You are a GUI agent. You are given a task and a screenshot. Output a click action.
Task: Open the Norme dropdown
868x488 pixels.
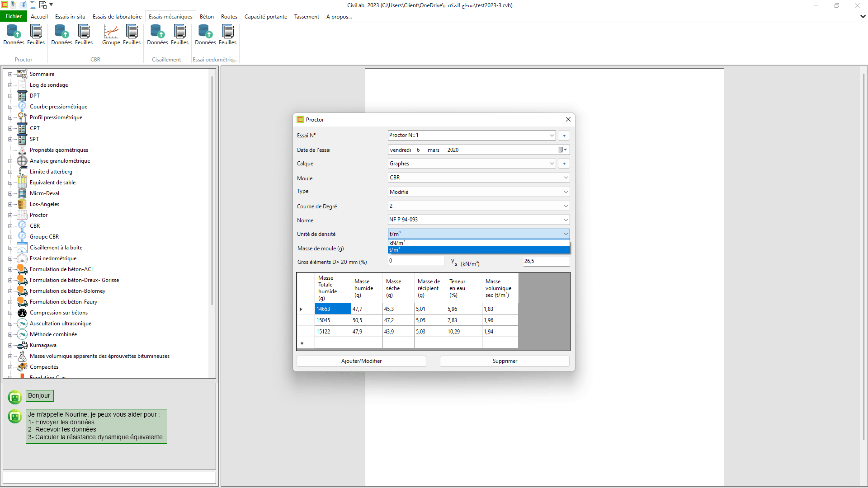pyautogui.click(x=566, y=220)
